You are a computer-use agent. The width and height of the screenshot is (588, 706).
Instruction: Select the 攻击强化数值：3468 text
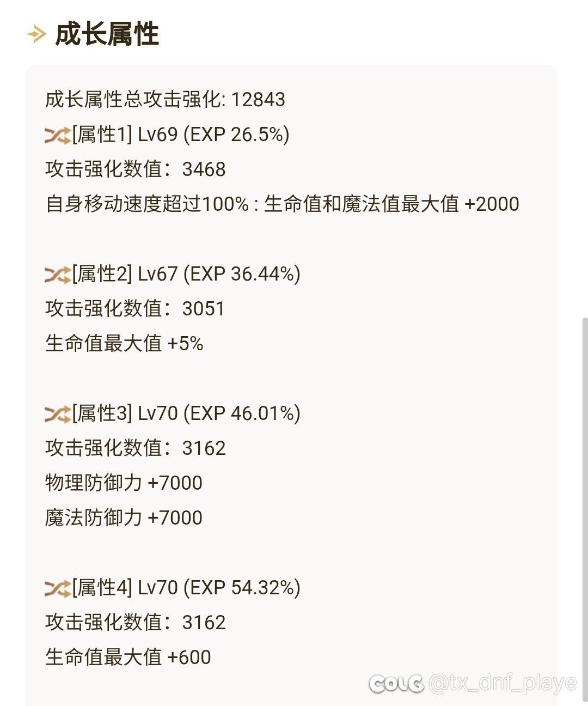click(x=136, y=169)
